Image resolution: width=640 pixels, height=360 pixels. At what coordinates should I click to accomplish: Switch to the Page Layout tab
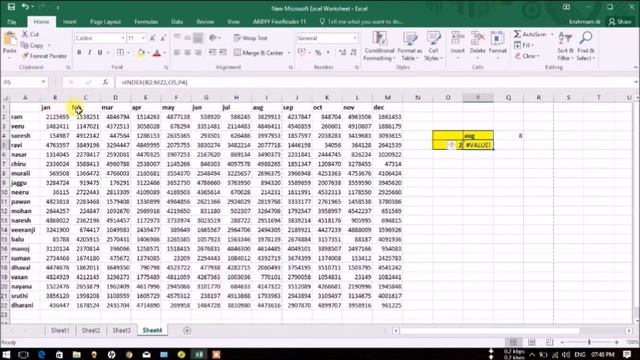coord(105,22)
